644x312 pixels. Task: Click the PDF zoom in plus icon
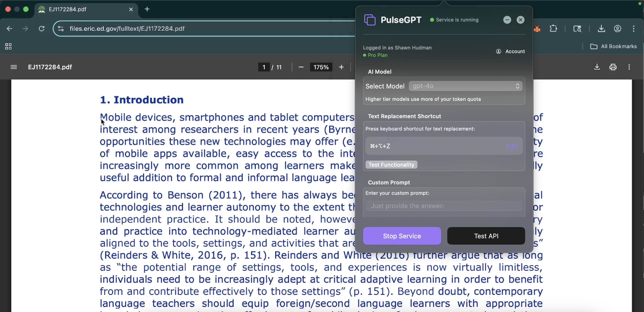(341, 67)
